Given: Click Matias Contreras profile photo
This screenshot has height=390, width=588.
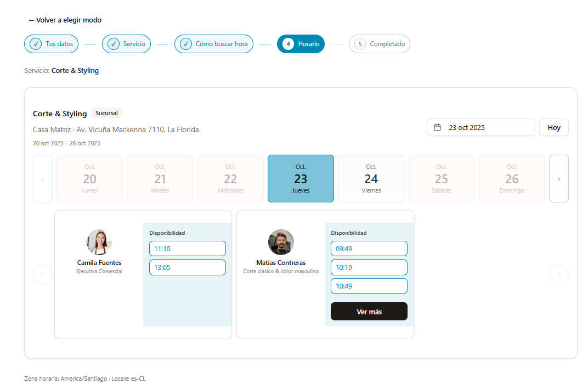Looking at the screenshot, I should [x=281, y=242].
